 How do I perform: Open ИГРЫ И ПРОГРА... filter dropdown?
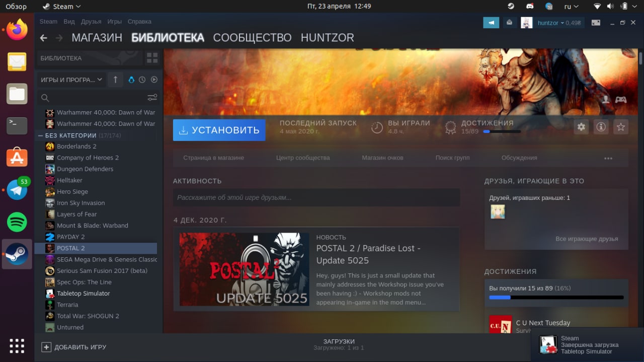[71, 80]
